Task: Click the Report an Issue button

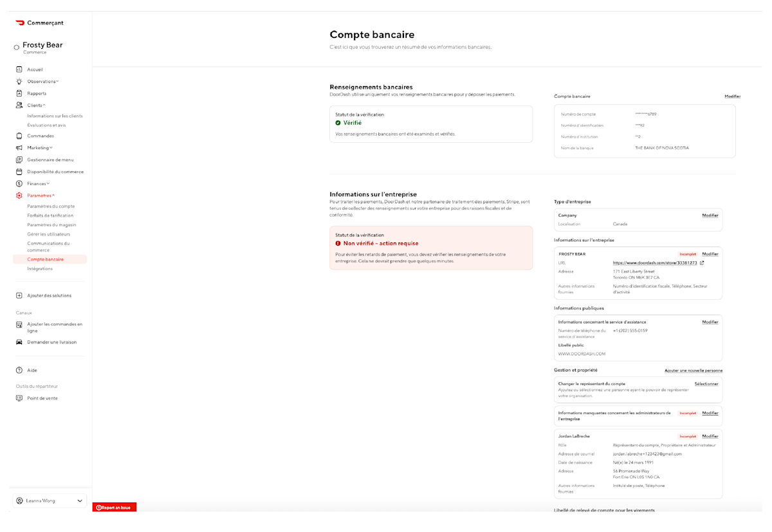Action: [115, 507]
